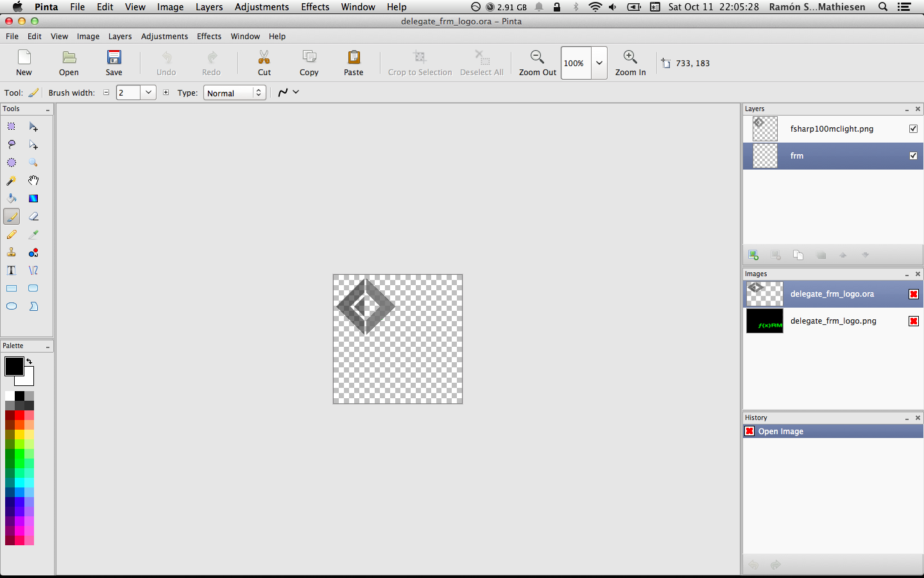Open the Brush width dropdown arrow

point(148,92)
